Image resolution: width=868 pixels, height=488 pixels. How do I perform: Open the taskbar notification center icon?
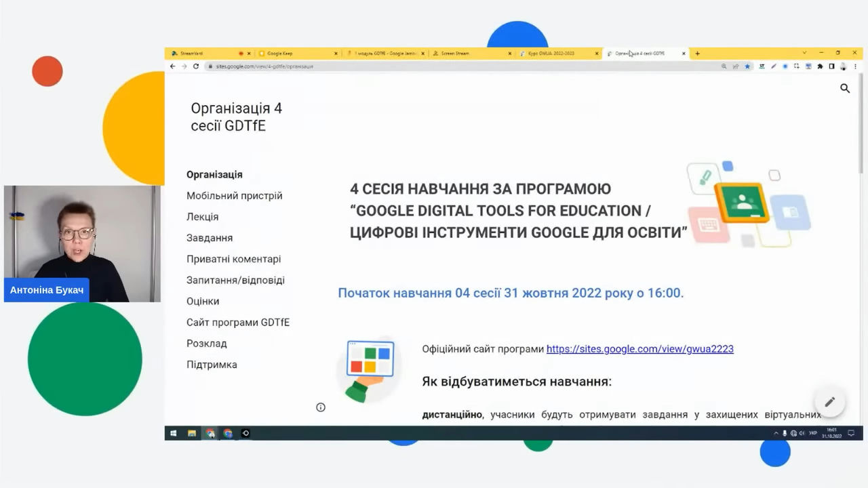[851, 433]
